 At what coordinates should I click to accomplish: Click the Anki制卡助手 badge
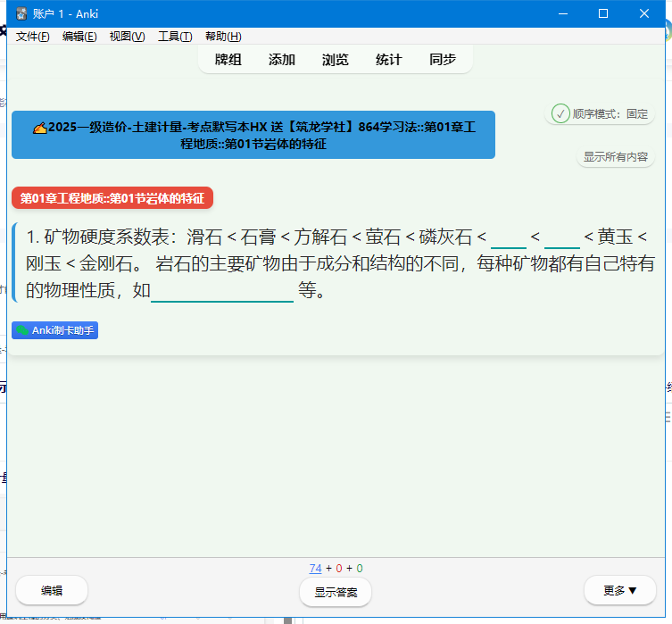[54, 330]
